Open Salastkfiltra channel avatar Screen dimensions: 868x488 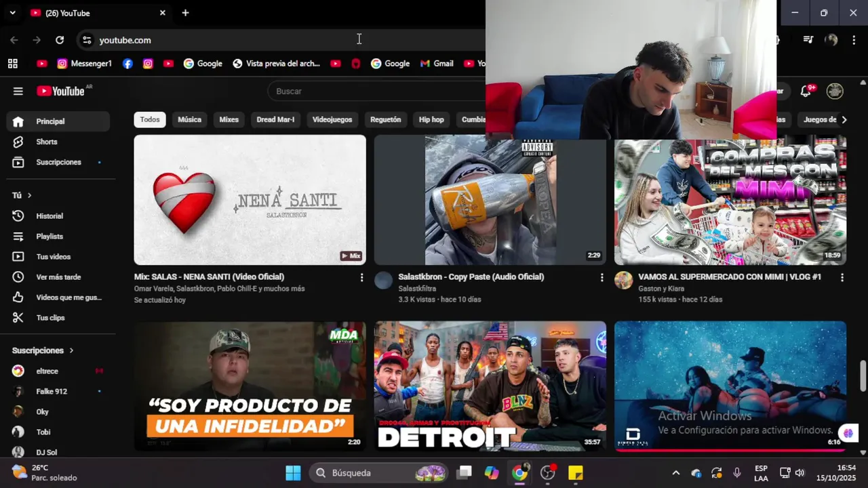pyautogui.click(x=383, y=280)
